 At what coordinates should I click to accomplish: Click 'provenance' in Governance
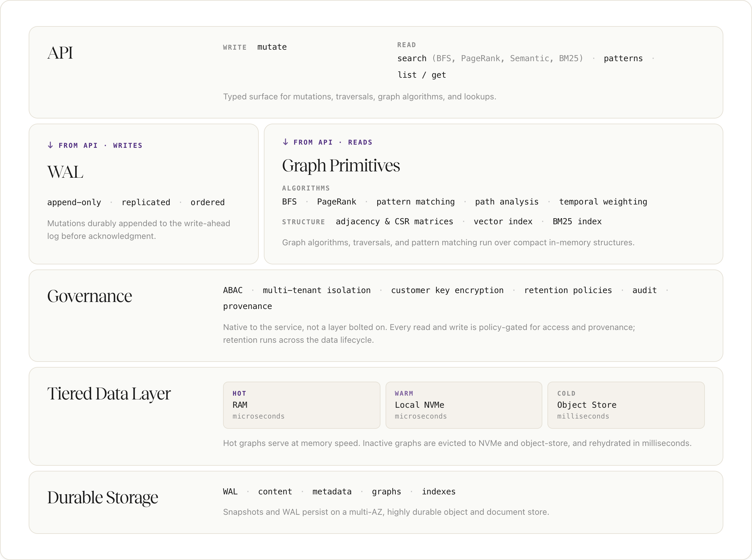tap(248, 306)
